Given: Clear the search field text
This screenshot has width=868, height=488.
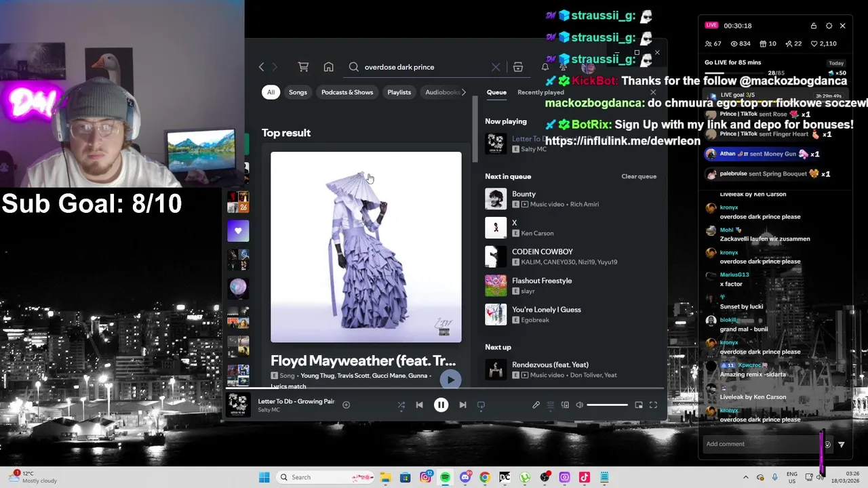Looking at the screenshot, I should pyautogui.click(x=496, y=67).
